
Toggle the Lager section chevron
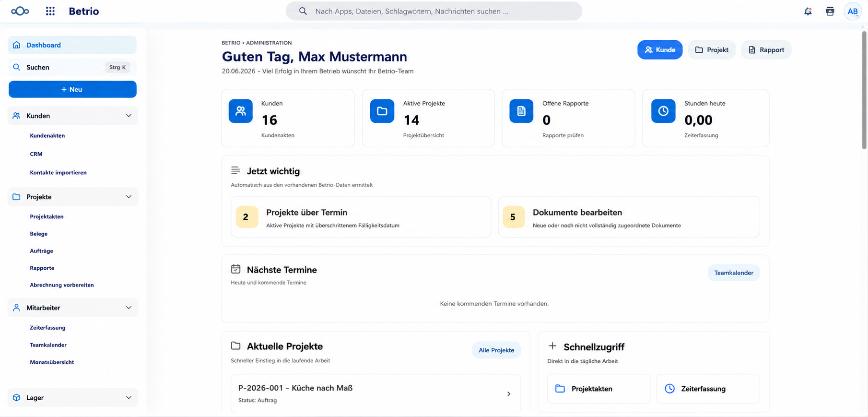129,397
